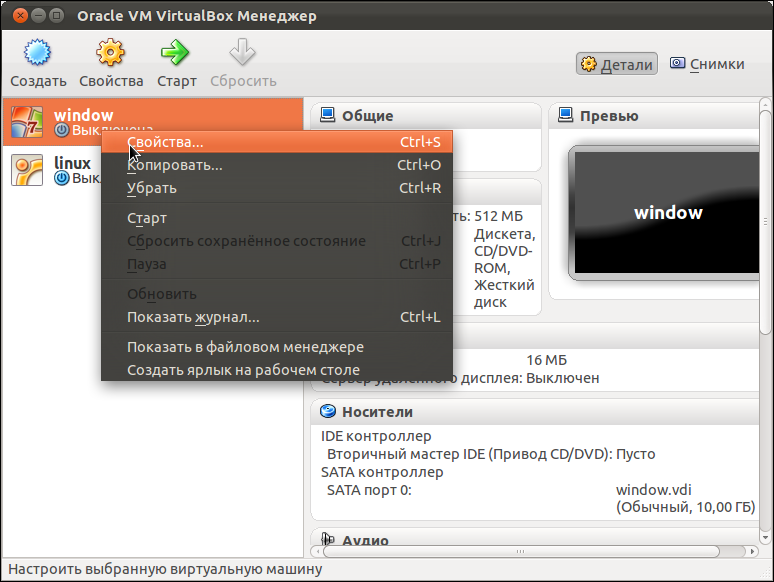Viewport: 774px width, 582px height.
Task: Open the Аудио section header
Action: (x=535, y=538)
